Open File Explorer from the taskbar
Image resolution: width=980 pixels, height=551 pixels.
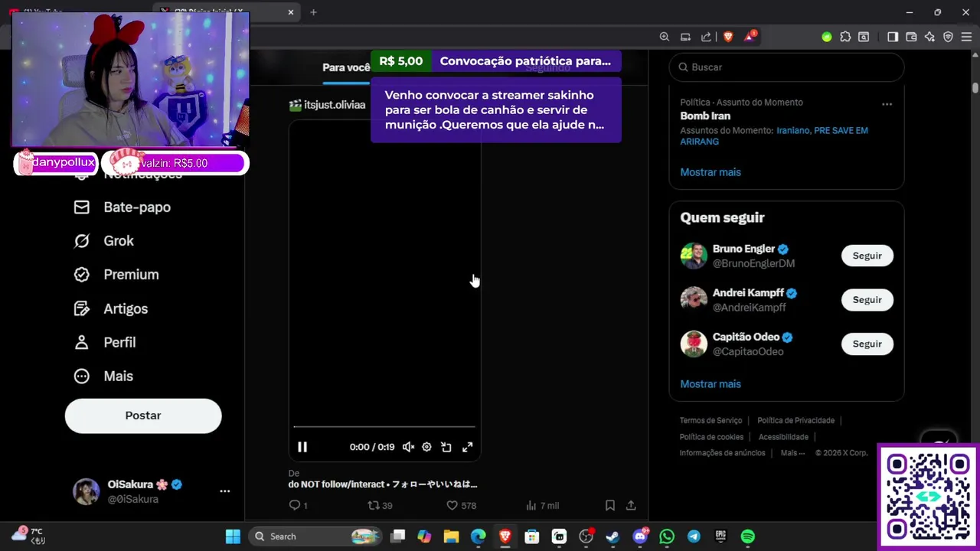pos(451,536)
